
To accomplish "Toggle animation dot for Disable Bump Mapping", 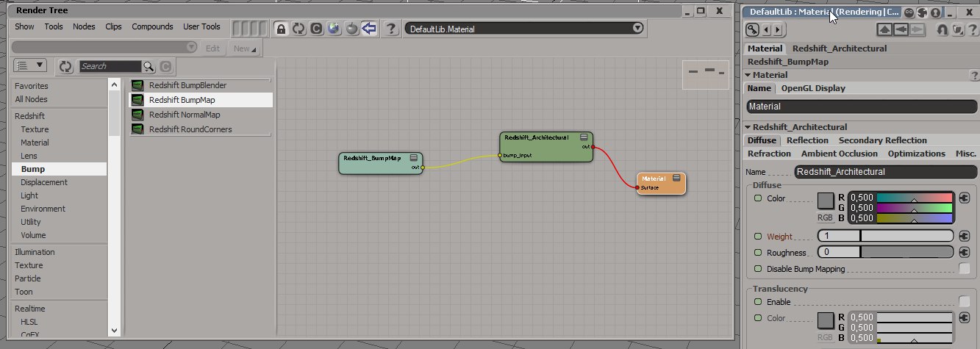I will click(x=757, y=269).
